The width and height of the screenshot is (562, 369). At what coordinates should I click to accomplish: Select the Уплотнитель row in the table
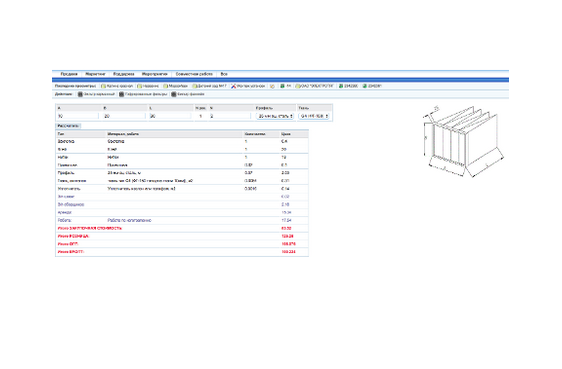pos(182,189)
